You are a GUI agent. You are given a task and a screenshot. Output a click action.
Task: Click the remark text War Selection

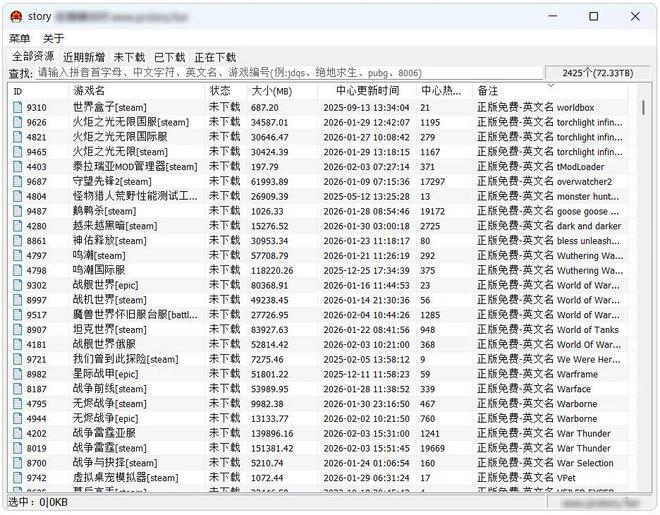coord(585,463)
